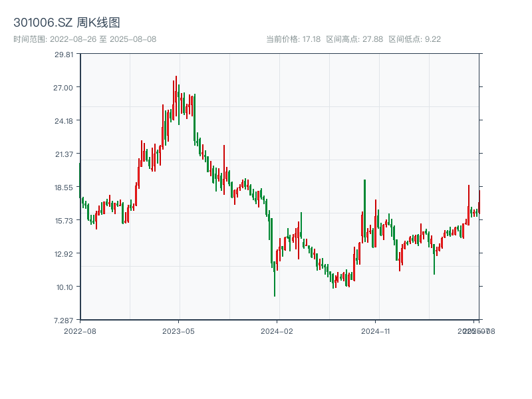
Task: Click the 301006.SZ 周K线图 chart title
Action: (x=66, y=23)
